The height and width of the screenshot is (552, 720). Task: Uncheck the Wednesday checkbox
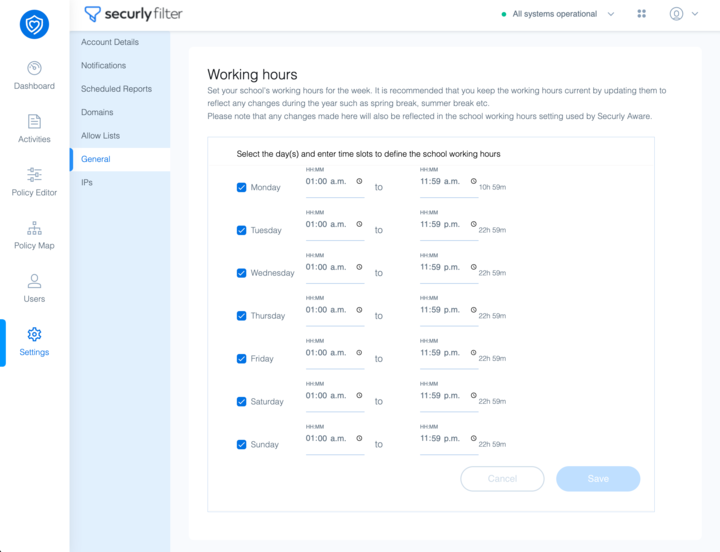(242, 273)
